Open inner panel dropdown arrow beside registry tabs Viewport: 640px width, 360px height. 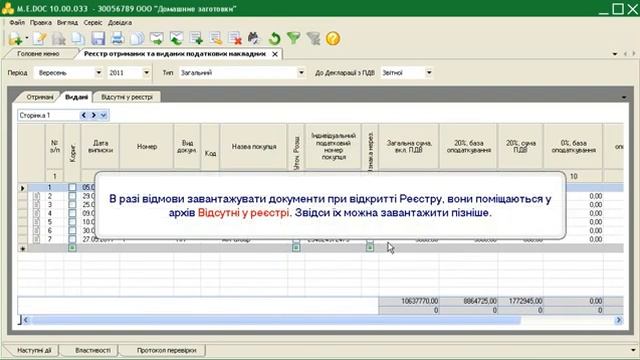624,97
